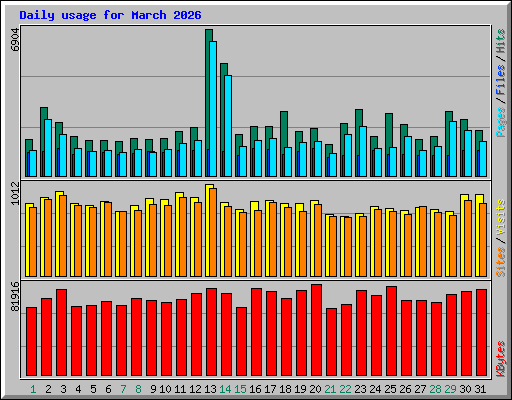Click the red KBytes bar for day 20
Image resolution: width=512 pixels, height=400 pixels.
[316, 330]
